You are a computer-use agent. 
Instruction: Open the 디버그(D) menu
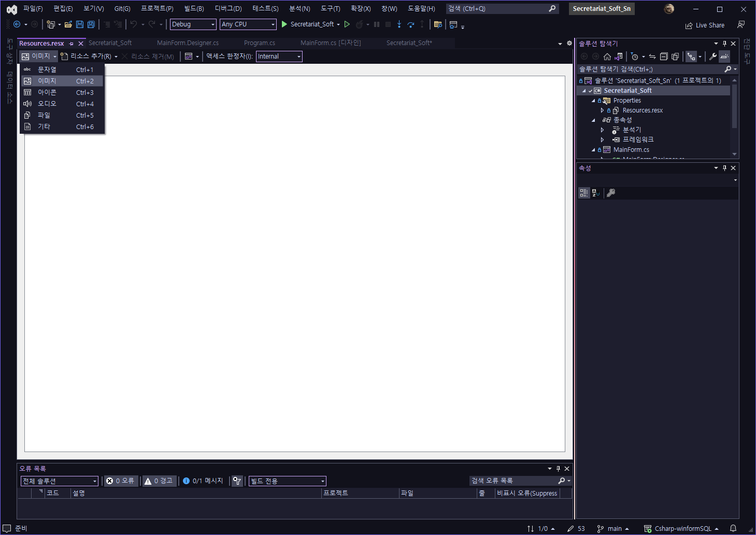(x=228, y=9)
